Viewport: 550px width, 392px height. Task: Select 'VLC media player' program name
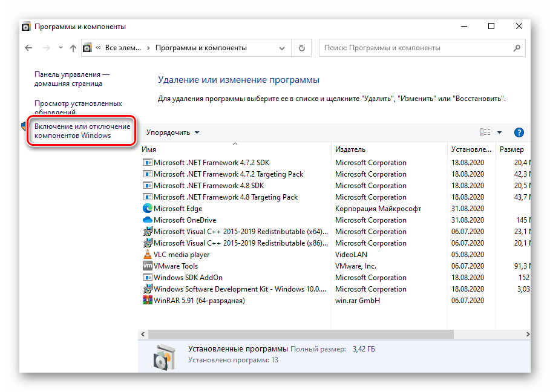pos(182,255)
